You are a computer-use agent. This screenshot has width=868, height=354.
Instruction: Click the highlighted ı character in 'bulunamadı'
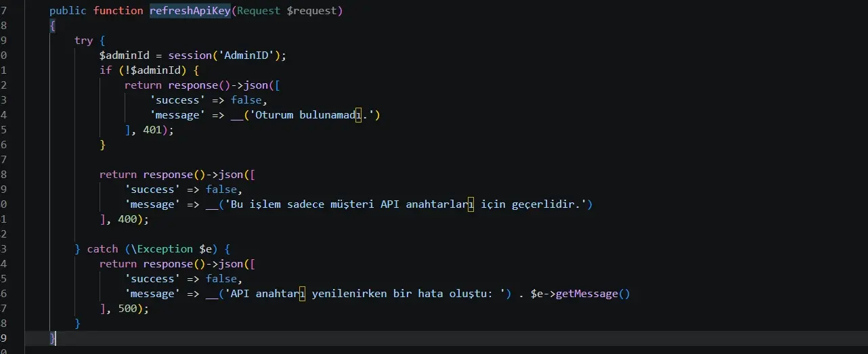(x=359, y=115)
